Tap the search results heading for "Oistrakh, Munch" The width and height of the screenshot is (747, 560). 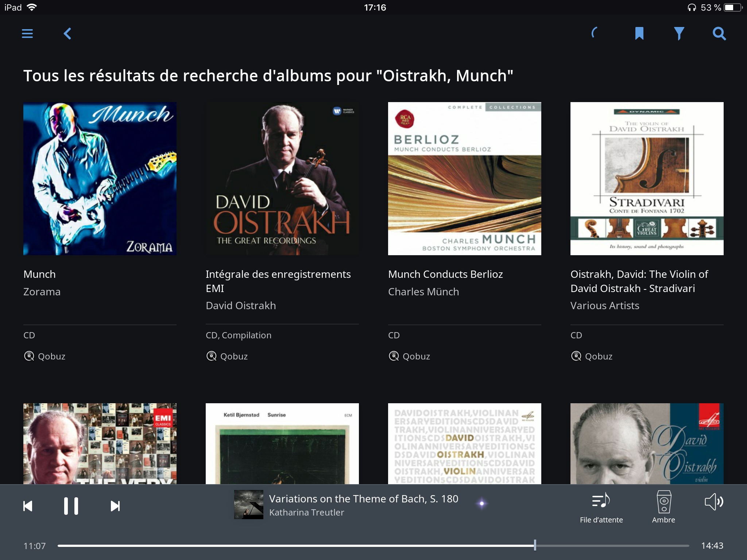tap(268, 76)
